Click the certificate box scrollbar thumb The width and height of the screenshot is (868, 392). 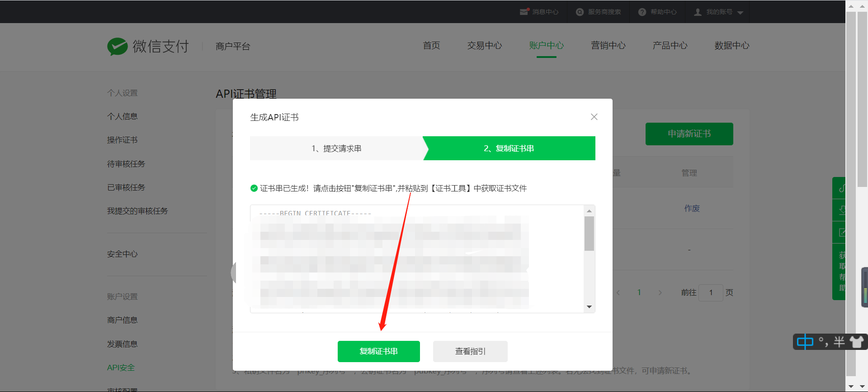coord(589,234)
